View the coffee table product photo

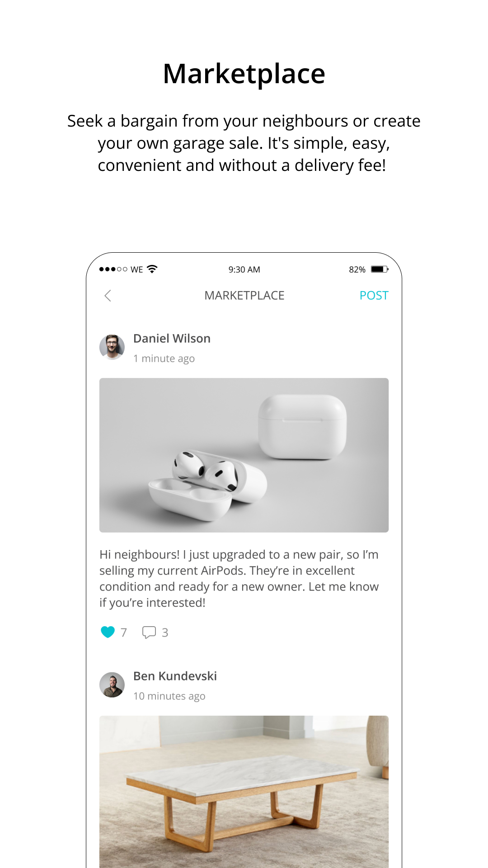244,792
